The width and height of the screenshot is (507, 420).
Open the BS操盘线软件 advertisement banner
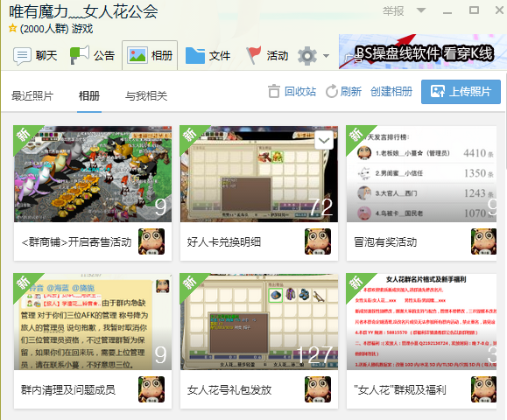423,52
